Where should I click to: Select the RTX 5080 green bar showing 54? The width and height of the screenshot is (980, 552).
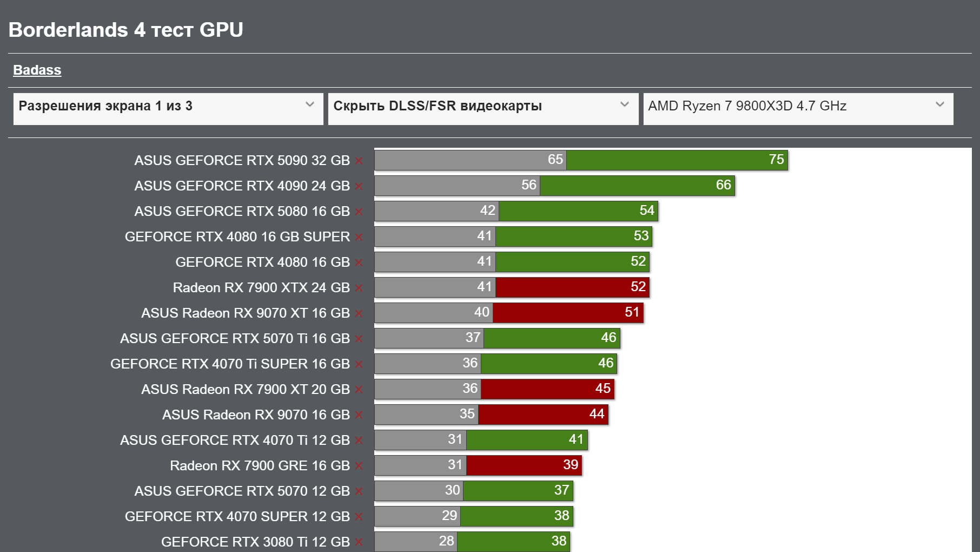578,211
